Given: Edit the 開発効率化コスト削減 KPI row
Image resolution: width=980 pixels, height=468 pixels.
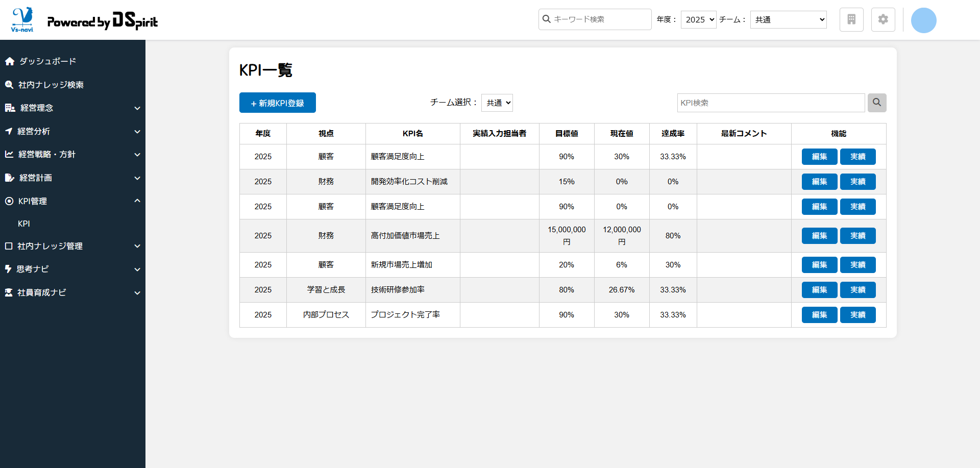Looking at the screenshot, I should (820, 182).
